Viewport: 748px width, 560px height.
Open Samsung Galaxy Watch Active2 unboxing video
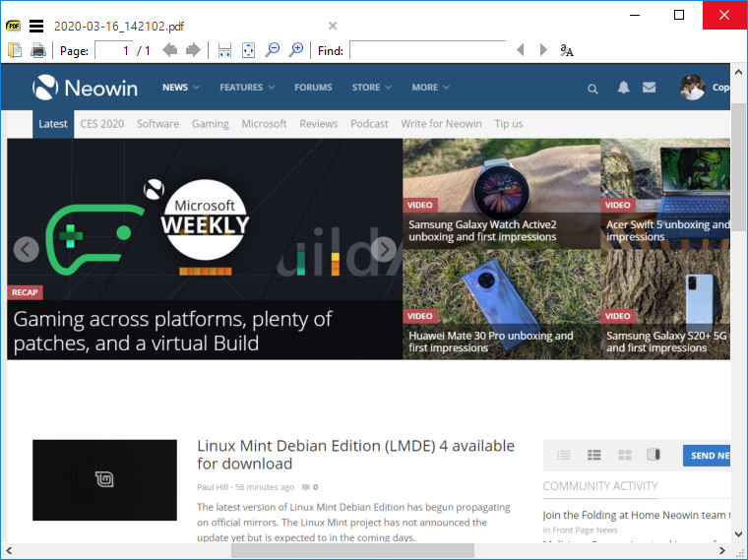[482, 231]
